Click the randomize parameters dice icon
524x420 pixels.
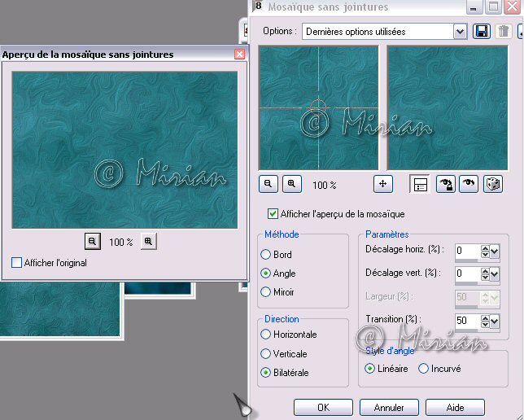coord(493,184)
